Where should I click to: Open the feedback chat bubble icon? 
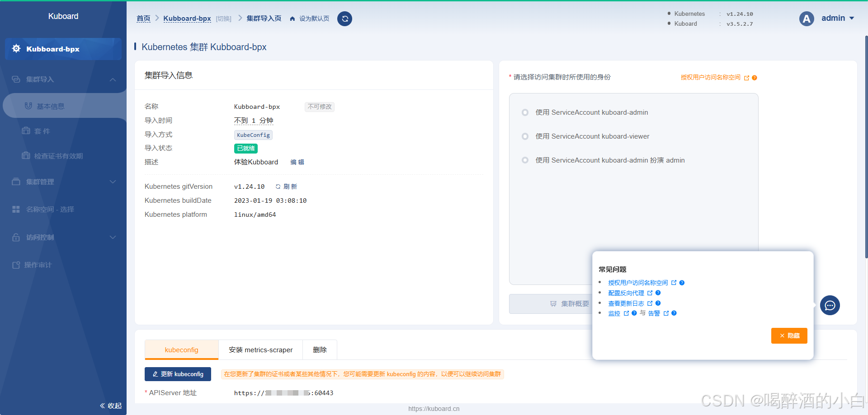[830, 305]
